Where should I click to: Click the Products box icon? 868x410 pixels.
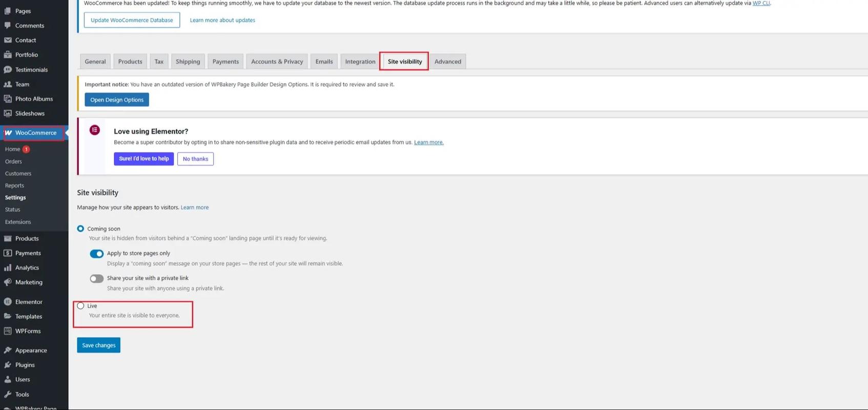[8, 238]
